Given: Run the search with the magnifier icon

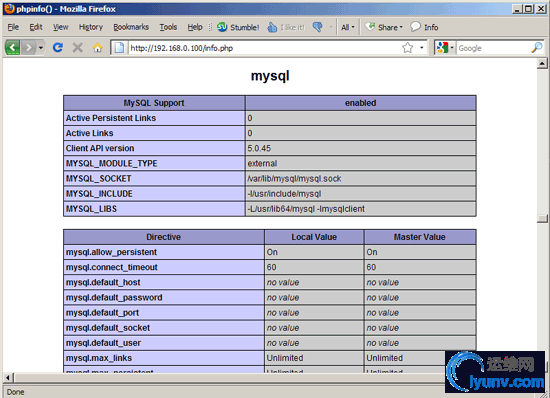Looking at the screenshot, I should 537,47.
